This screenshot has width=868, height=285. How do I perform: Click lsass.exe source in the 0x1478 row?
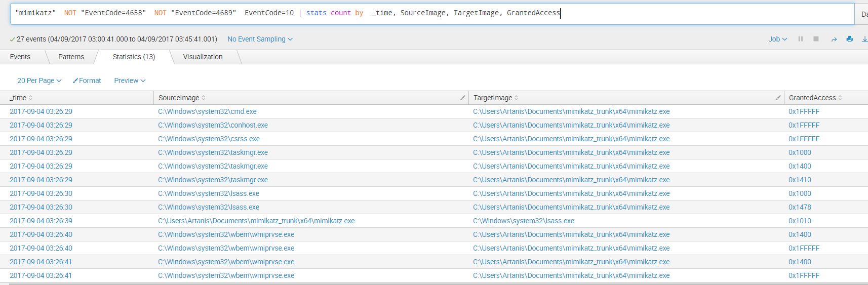[209, 207]
